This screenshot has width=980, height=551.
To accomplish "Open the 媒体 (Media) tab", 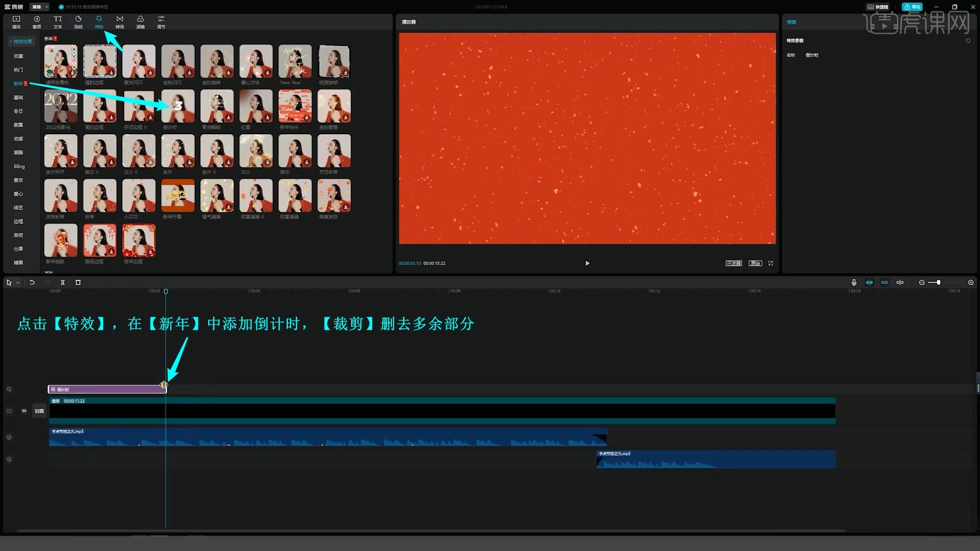I will [x=16, y=22].
